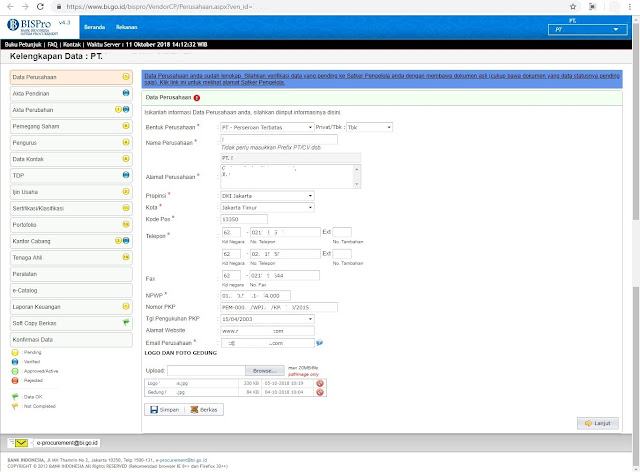This screenshot has width=640, height=472.
Task: Click pending icon on Portofolio
Action: point(126,224)
